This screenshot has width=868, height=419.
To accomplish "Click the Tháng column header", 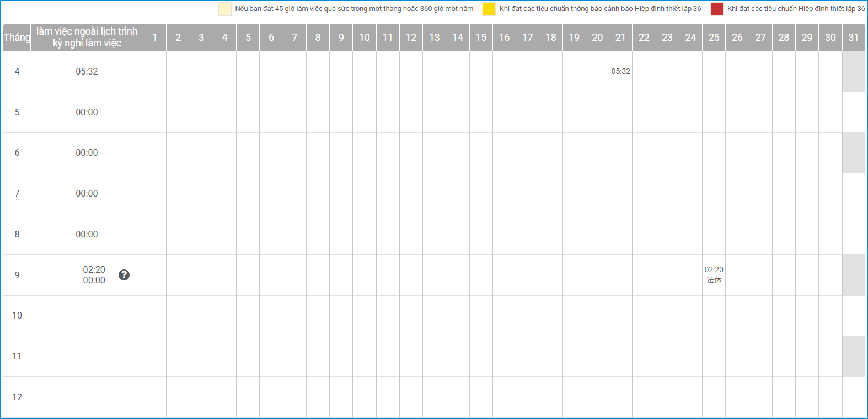I will (x=17, y=38).
